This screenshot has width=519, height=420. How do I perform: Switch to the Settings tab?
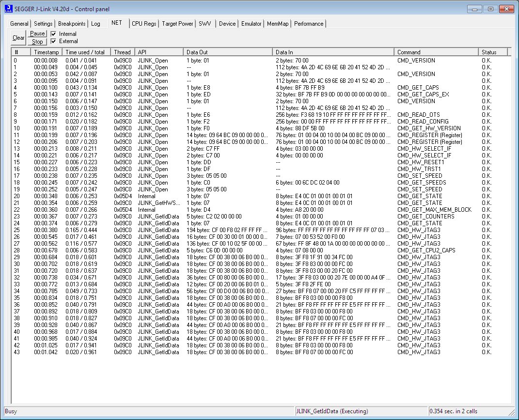(x=43, y=24)
